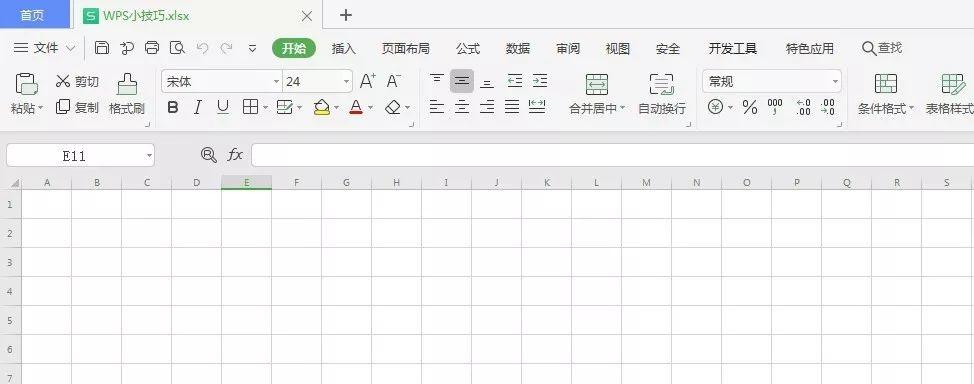Click the Home page (首页) button
The image size is (974, 384).
[35, 15]
